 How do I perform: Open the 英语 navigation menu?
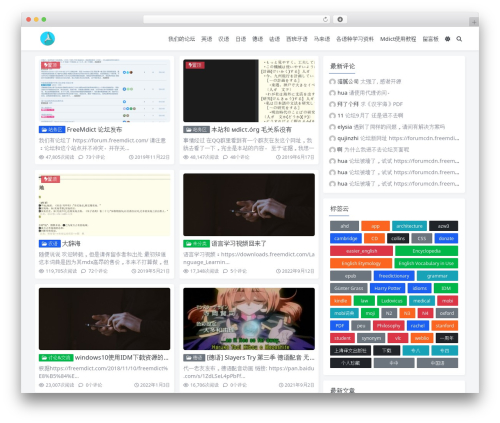(x=206, y=39)
